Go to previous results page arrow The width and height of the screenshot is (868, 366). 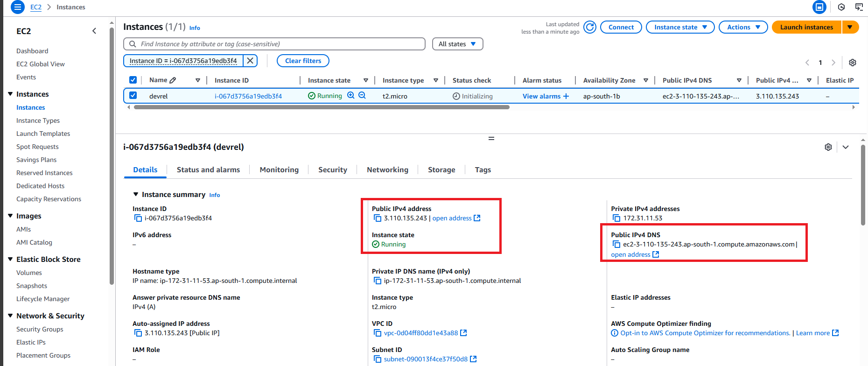click(x=807, y=63)
